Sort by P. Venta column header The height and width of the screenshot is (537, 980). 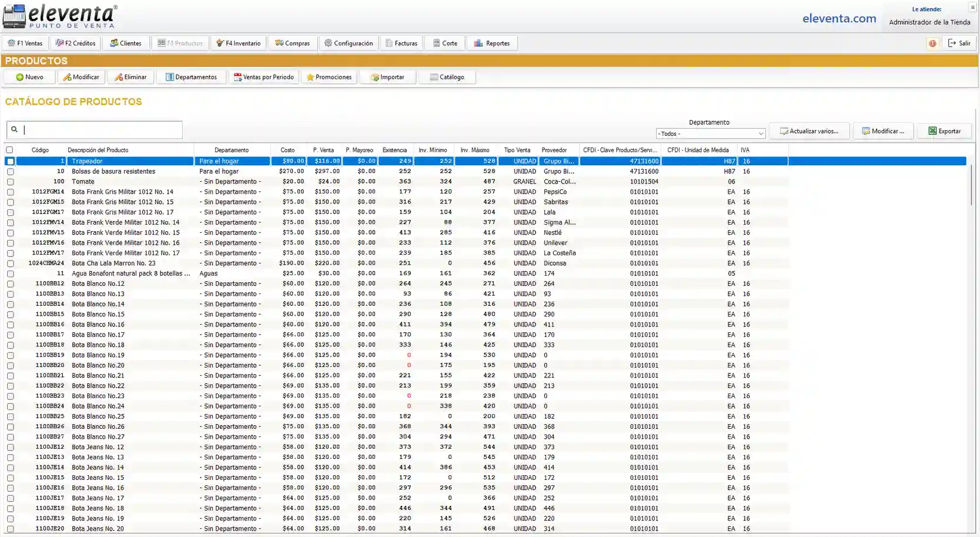coord(323,150)
